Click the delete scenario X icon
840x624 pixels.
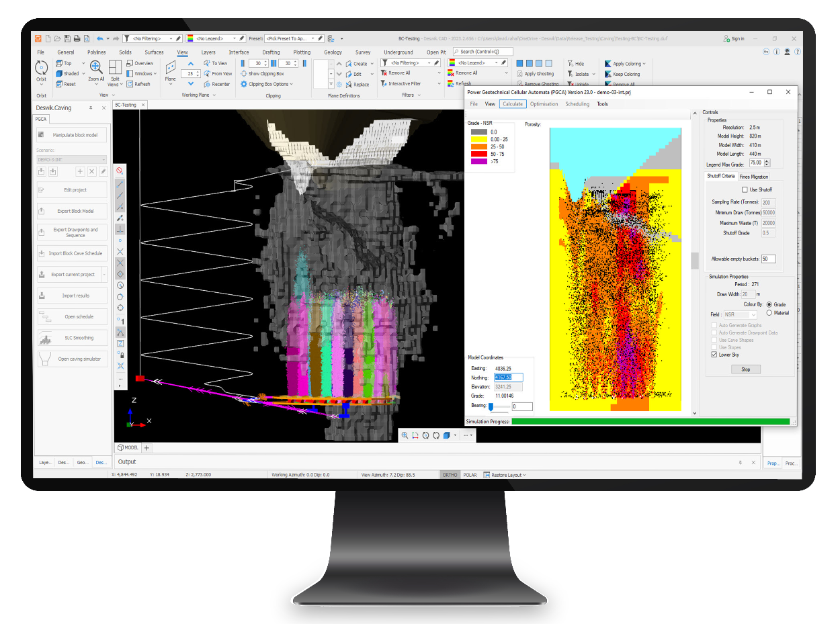click(x=91, y=172)
